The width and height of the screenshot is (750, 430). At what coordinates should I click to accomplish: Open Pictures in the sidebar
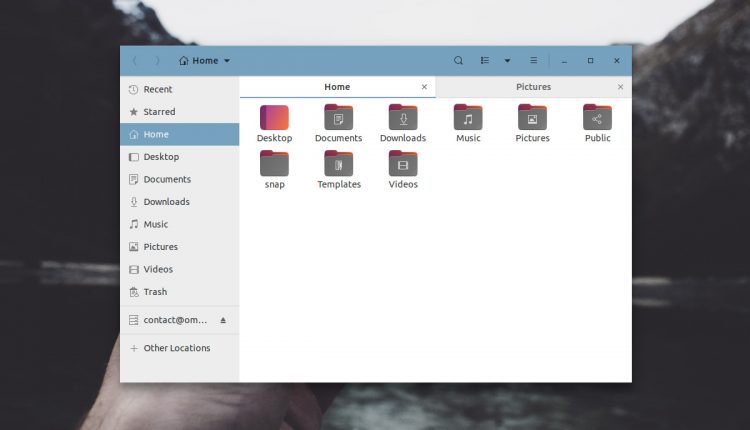click(180, 247)
